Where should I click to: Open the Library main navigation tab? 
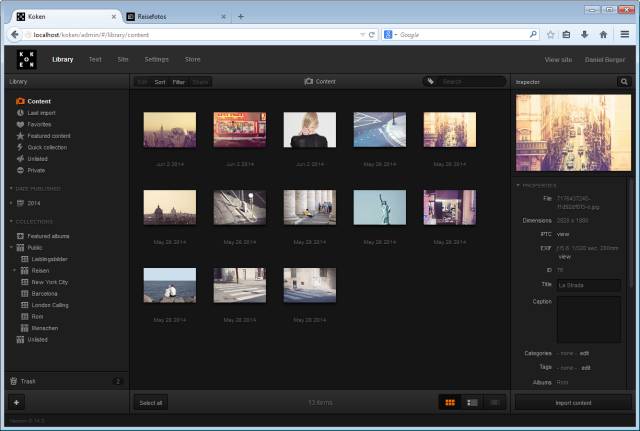pos(62,60)
